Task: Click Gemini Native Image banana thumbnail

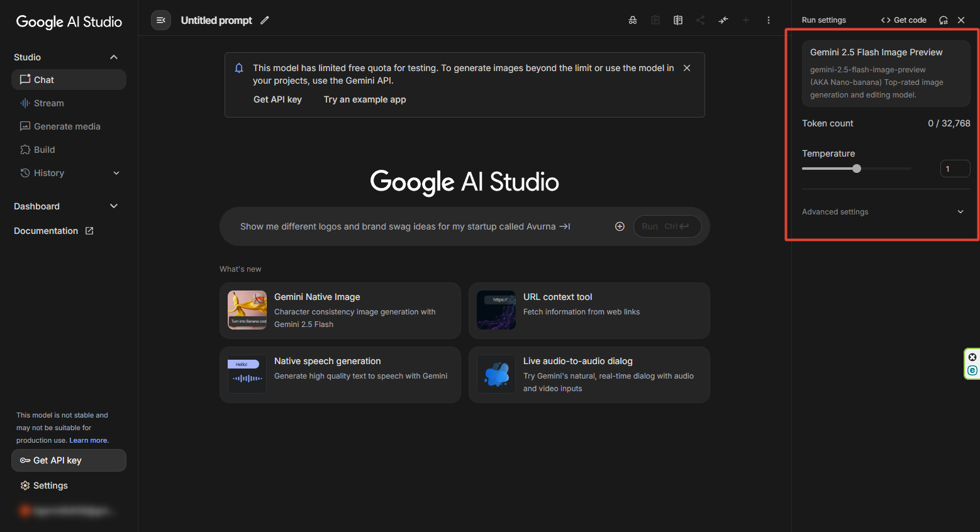Action: pyautogui.click(x=247, y=310)
